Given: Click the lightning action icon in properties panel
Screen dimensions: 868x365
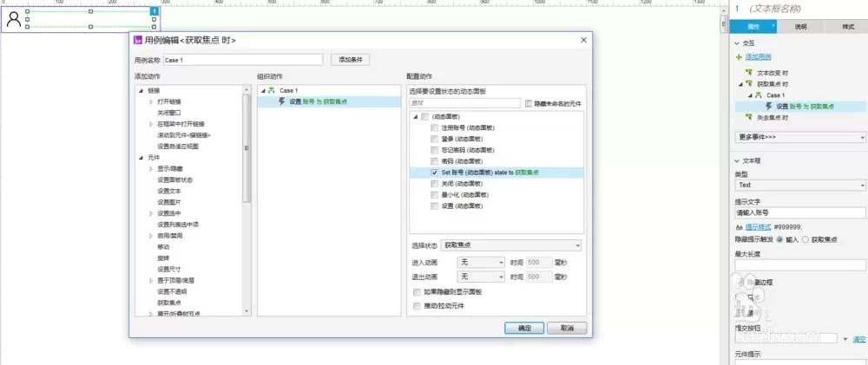Looking at the screenshot, I should tap(769, 106).
